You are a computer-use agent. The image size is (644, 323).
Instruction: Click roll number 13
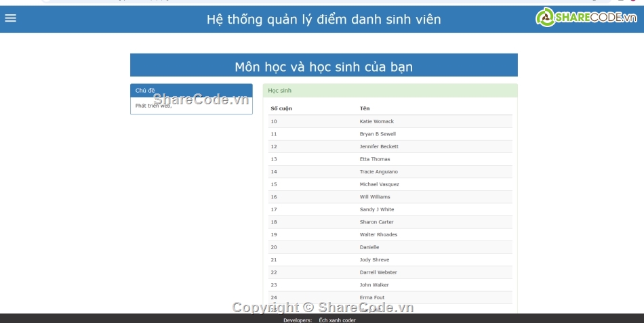pyautogui.click(x=274, y=159)
